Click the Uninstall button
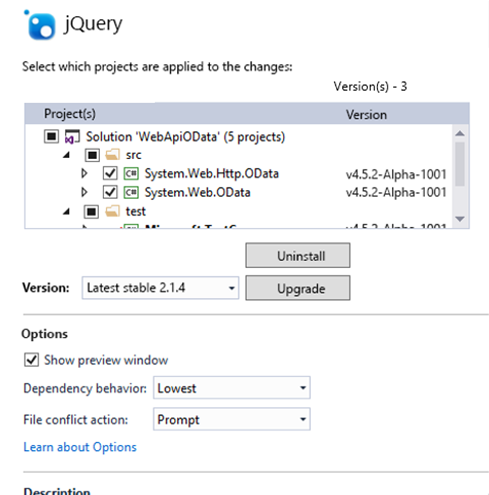 point(298,255)
